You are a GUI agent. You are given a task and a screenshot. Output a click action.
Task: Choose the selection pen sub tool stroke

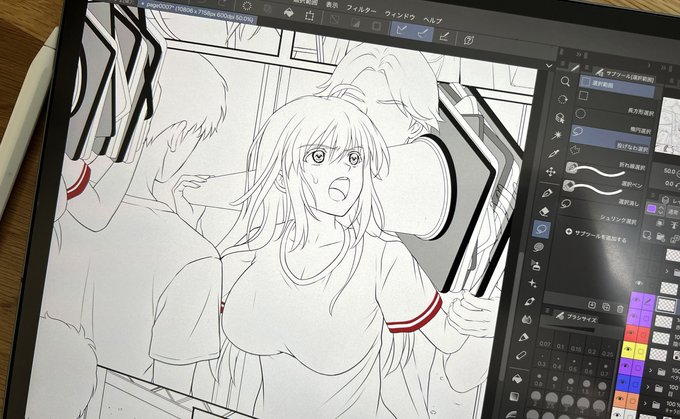point(596,170)
